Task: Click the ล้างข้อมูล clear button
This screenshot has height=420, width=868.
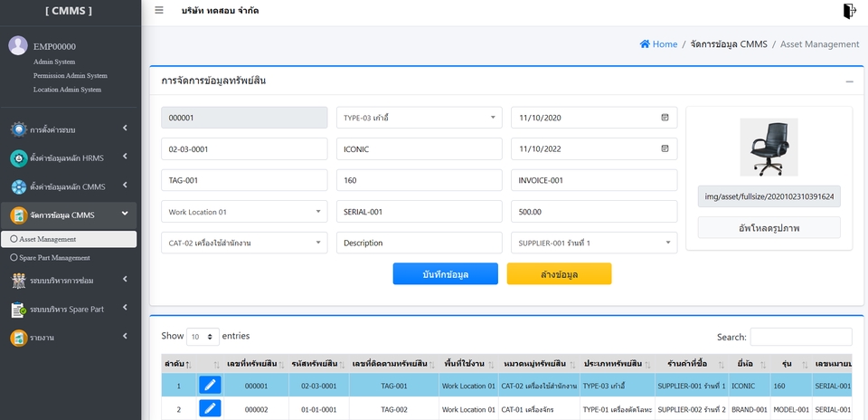Action: 559,273
